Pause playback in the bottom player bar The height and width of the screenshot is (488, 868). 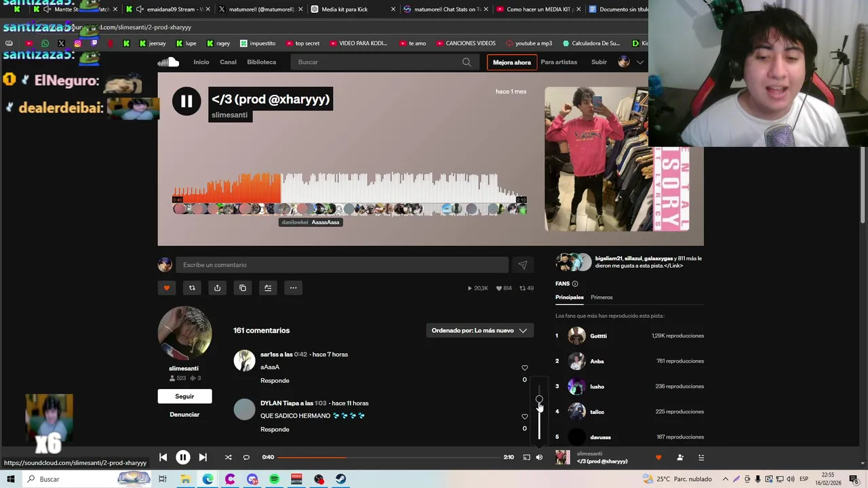pyautogui.click(x=183, y=457)
